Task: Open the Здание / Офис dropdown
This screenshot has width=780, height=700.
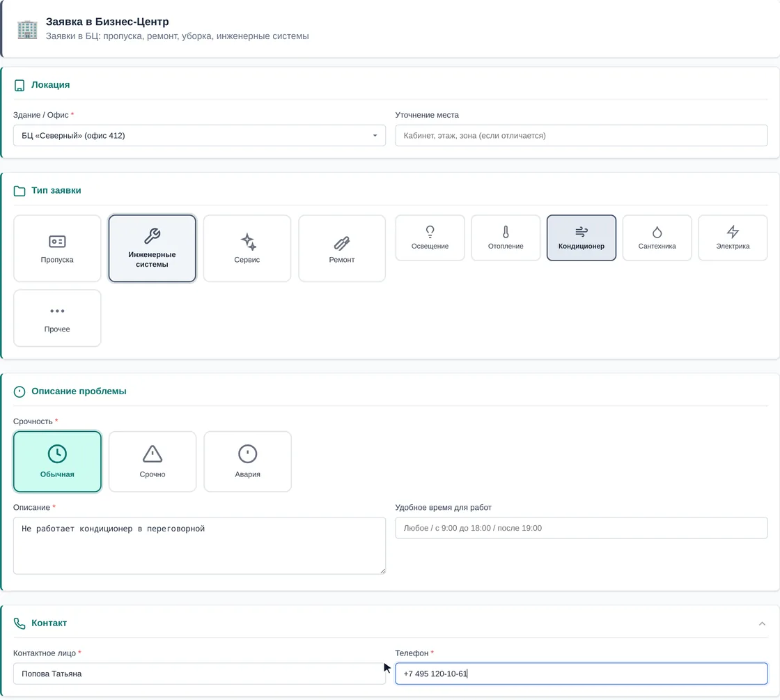Action: pyautogui.click(x=199, y=135)
